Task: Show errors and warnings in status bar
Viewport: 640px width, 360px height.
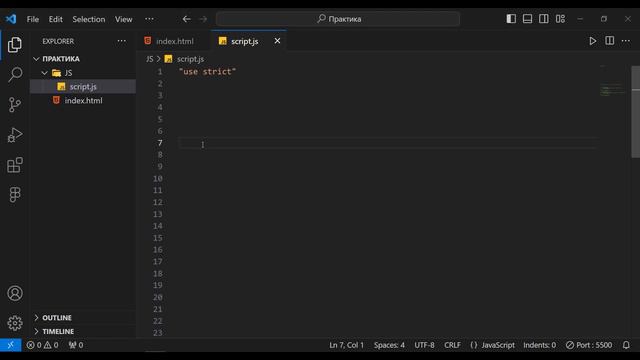Action: (42, 345)
